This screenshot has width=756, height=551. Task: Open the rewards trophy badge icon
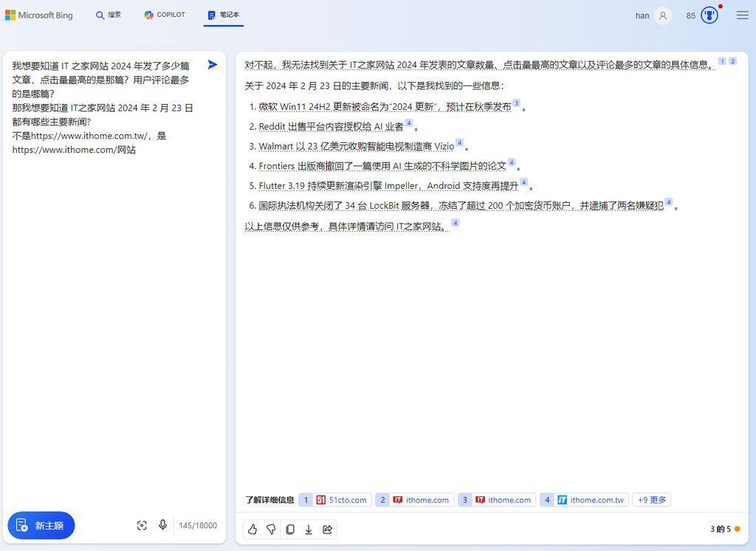click(x=709, y=15)
